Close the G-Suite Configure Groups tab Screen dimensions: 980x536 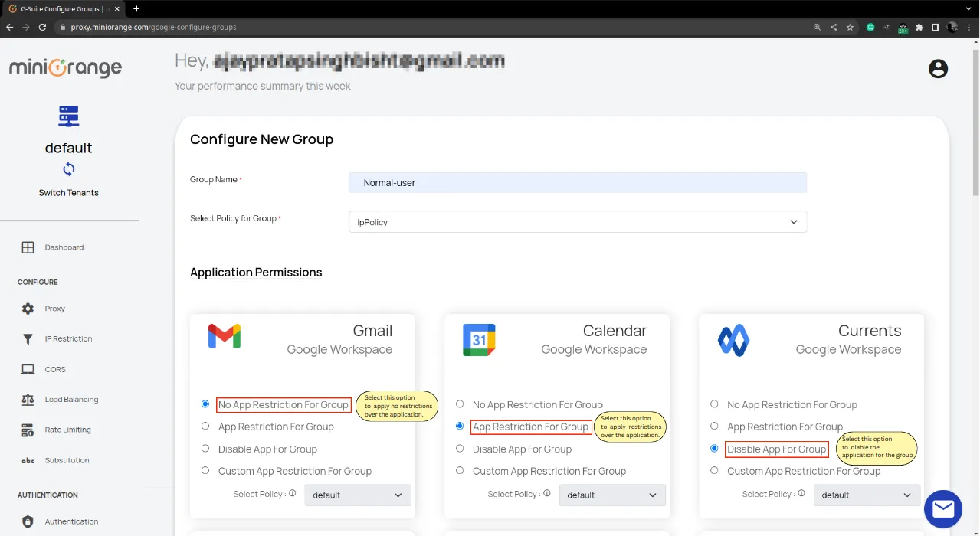pyautogui.click(x=116, y=8)
